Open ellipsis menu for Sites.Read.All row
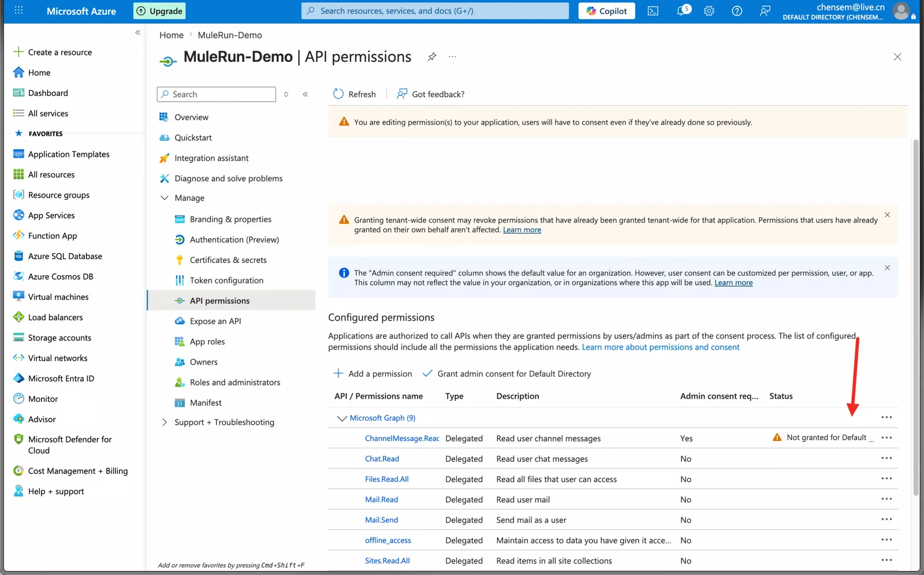 click(x=886, y=560)
